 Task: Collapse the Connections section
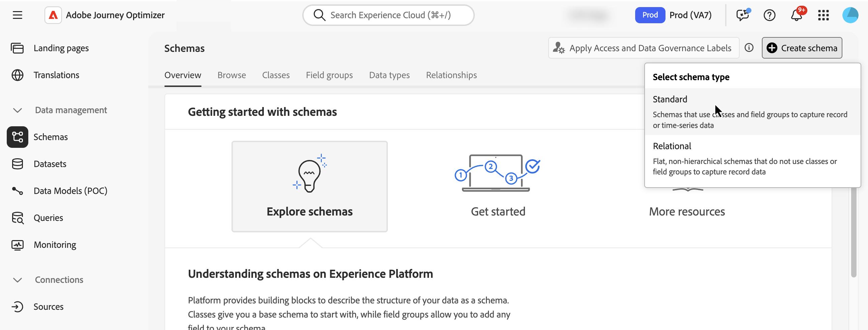18,280
